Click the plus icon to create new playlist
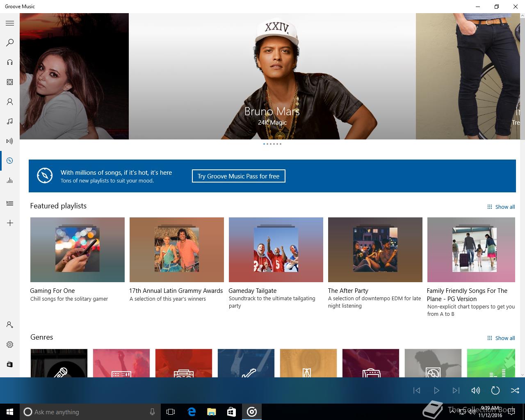 click(x=10, y=223)
